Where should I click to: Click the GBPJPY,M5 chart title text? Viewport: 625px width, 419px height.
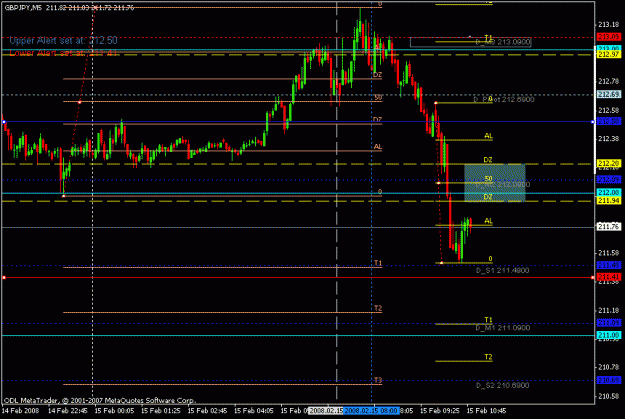point(23,8)
